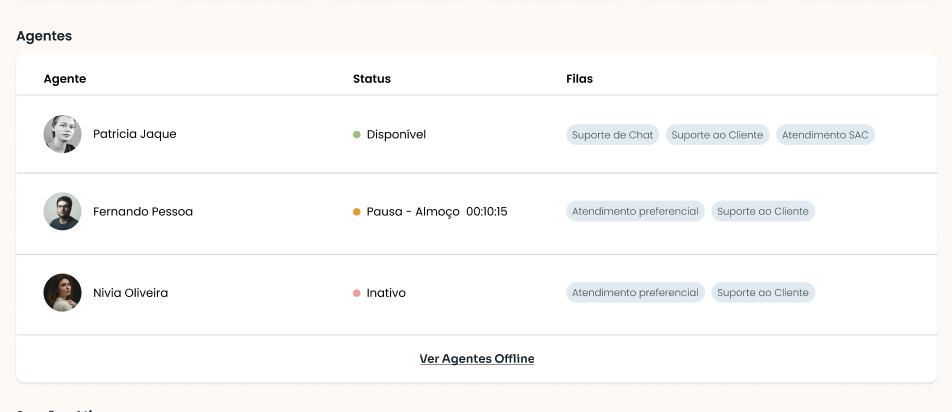This screenshot has height=412, width=952.
Task: Open the Ver Agentes Offline link
Action: tap(476, 359)
